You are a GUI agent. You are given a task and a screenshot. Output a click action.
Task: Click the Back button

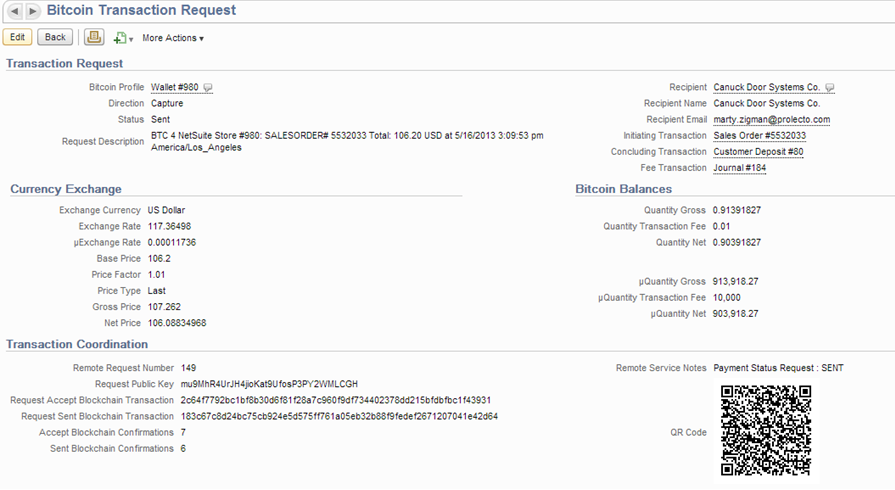click(55, 37)
